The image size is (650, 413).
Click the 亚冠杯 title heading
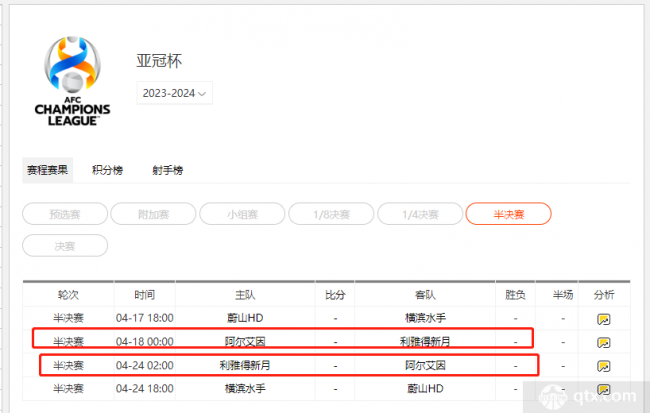(160, 60)
